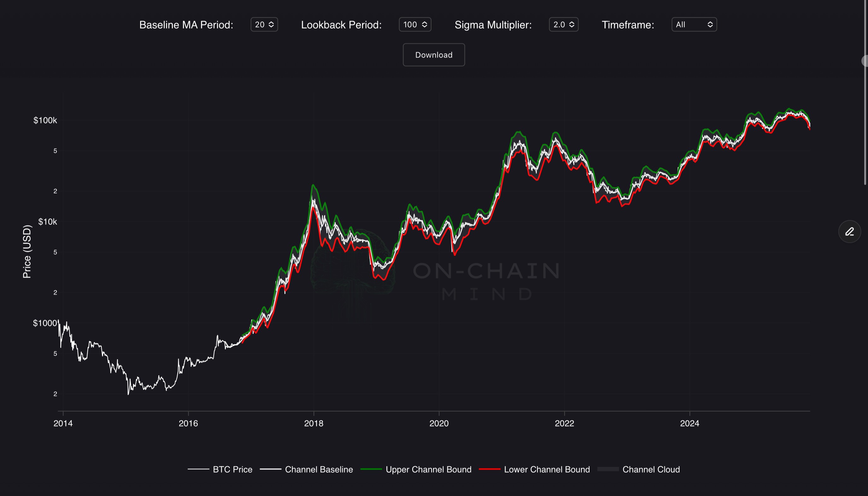Click the red Lower Channel Bound swatch
Image resolution: width=868 pixels, height=496 pixels.
click(x=489, y=469)
